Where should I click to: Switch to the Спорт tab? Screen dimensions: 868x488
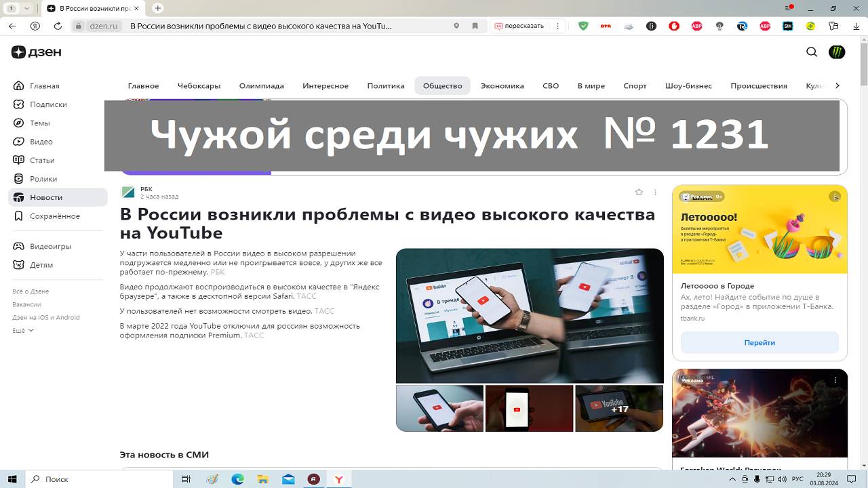point(635,86)
